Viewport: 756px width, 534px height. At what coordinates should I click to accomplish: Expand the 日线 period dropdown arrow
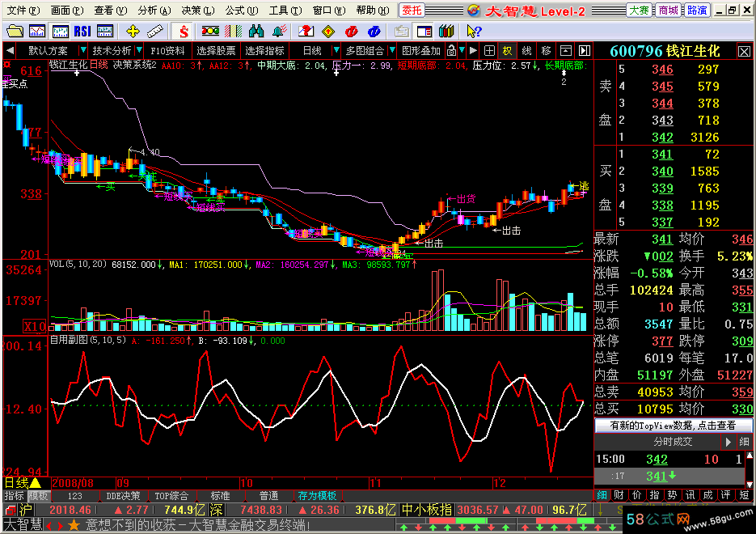(x=336, y=50)
